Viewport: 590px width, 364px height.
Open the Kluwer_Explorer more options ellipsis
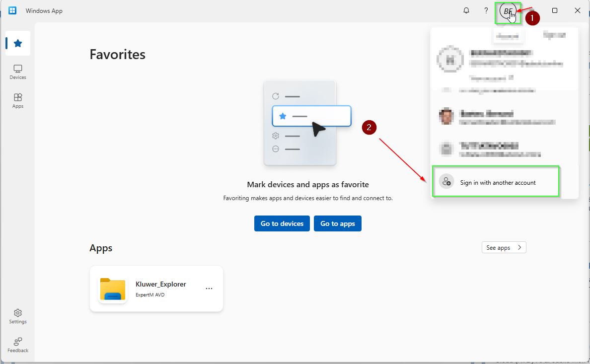[209, 289]
